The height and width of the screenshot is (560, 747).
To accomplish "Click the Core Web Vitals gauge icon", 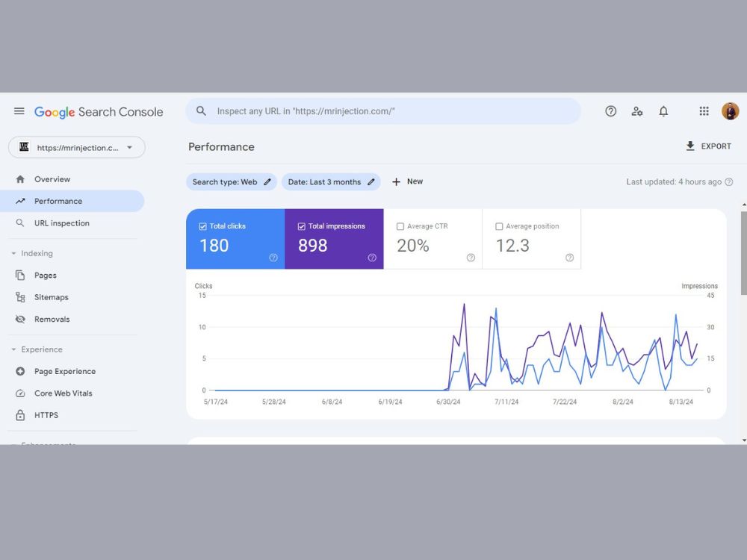I will click(x=20, y=393).
